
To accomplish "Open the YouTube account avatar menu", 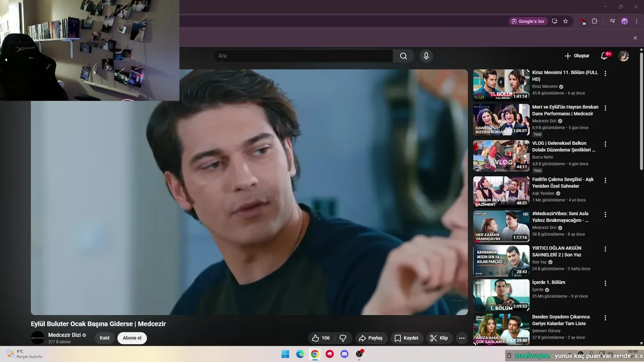I will click(x=624, y=56).
